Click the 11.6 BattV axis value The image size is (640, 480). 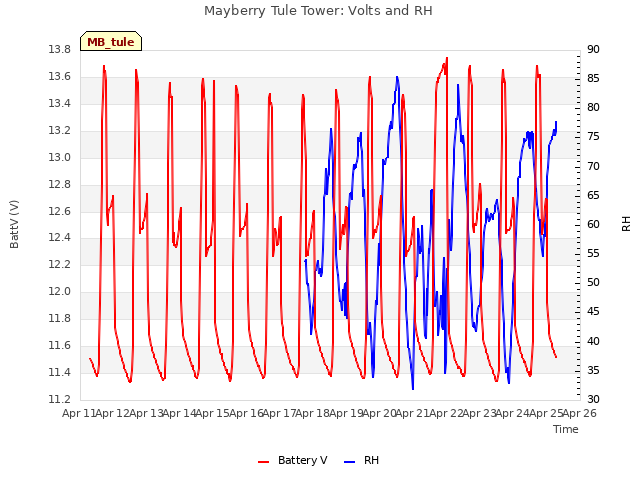(60, 345)
